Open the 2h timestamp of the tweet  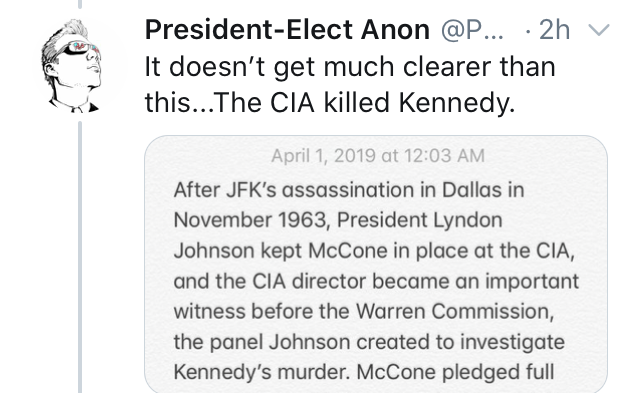tap(554, 30)
